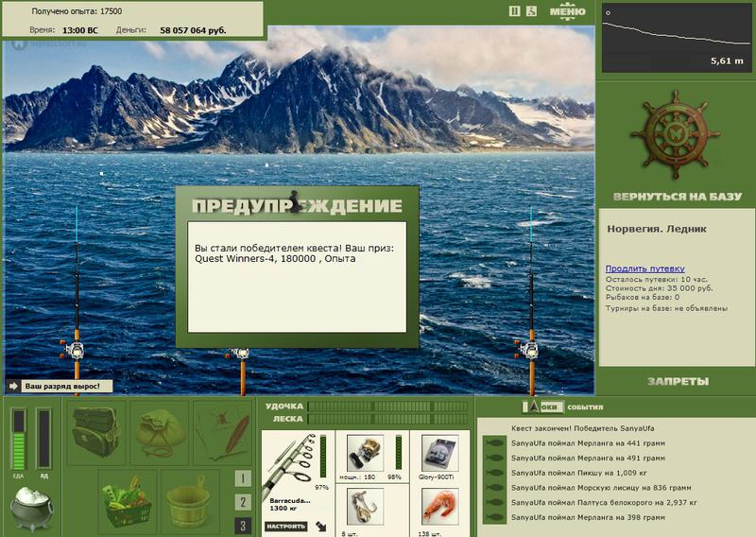Follow the Продлить путевку link
This screenshot has height=537, width=756.
tap(644, 268)
